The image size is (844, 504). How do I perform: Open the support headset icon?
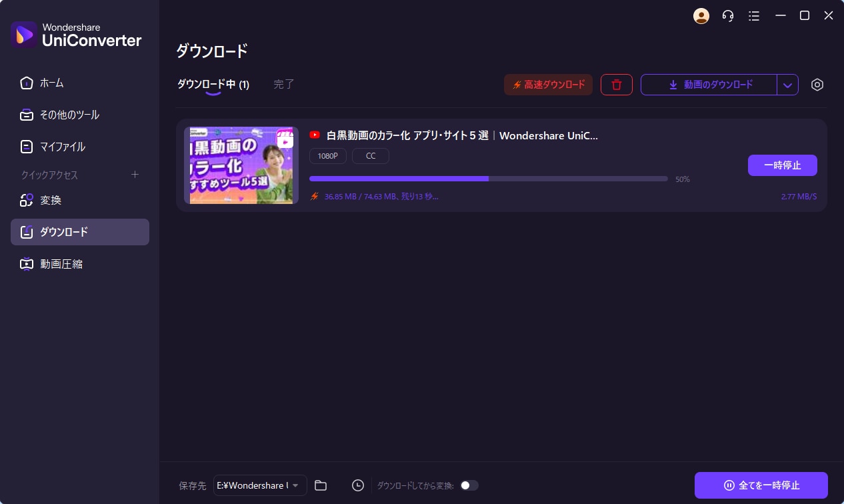click(x=728, y=15)
